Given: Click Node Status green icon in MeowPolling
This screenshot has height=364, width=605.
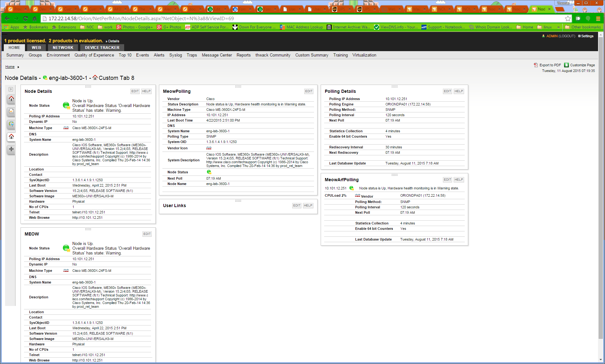Looking at the screenshot, I should pyautogui.click(x=209, y=172).
